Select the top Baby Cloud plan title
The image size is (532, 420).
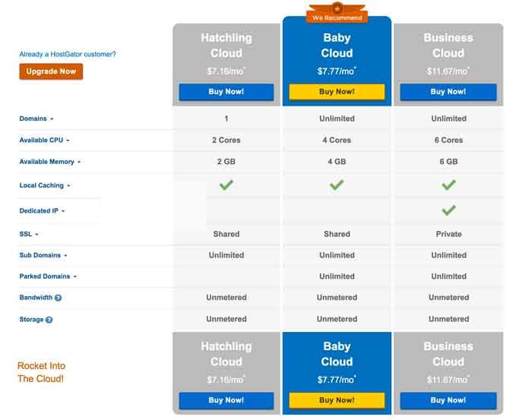[337, 46]
